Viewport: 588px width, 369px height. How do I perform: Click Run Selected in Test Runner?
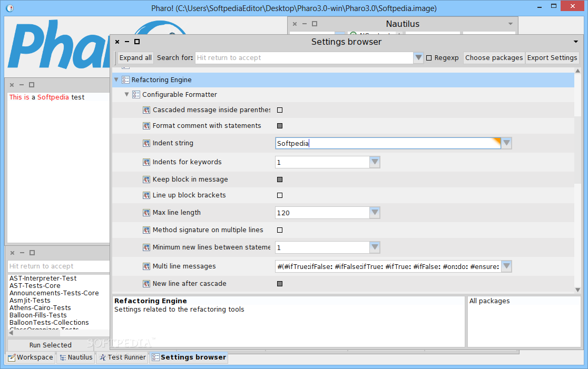50,345
